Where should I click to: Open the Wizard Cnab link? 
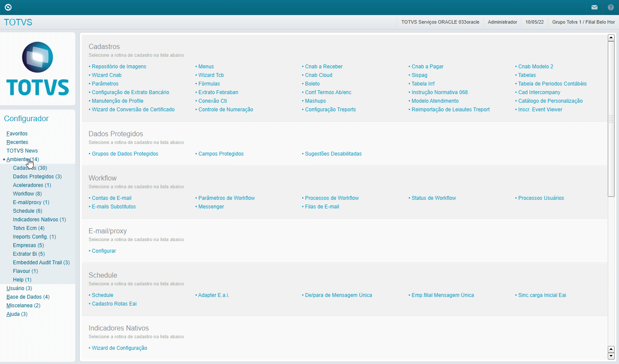107,75
